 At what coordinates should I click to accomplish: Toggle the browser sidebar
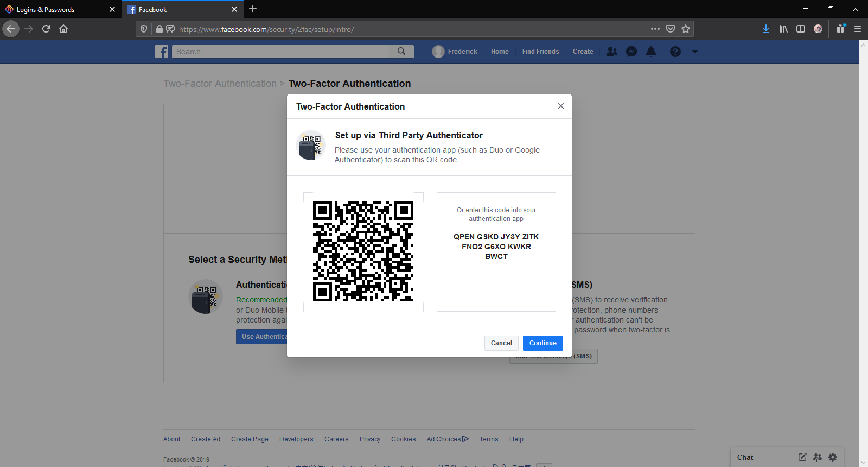[801, 29]
